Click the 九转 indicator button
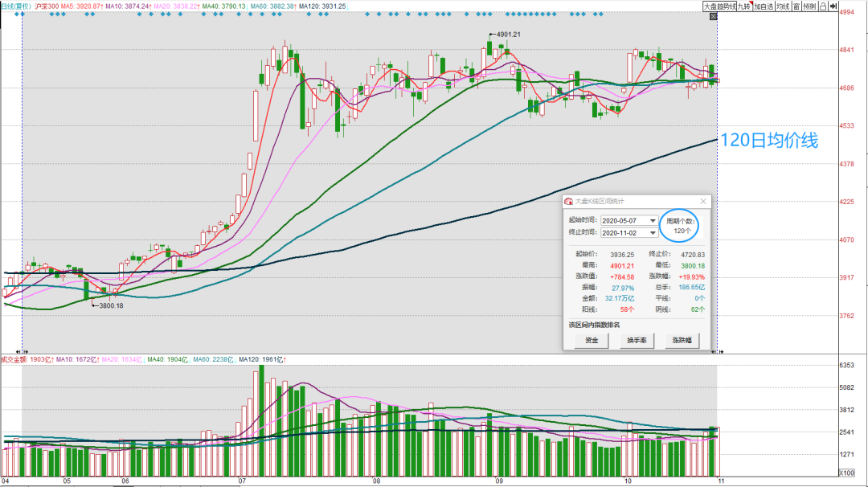868x487 pixels. 743,6
